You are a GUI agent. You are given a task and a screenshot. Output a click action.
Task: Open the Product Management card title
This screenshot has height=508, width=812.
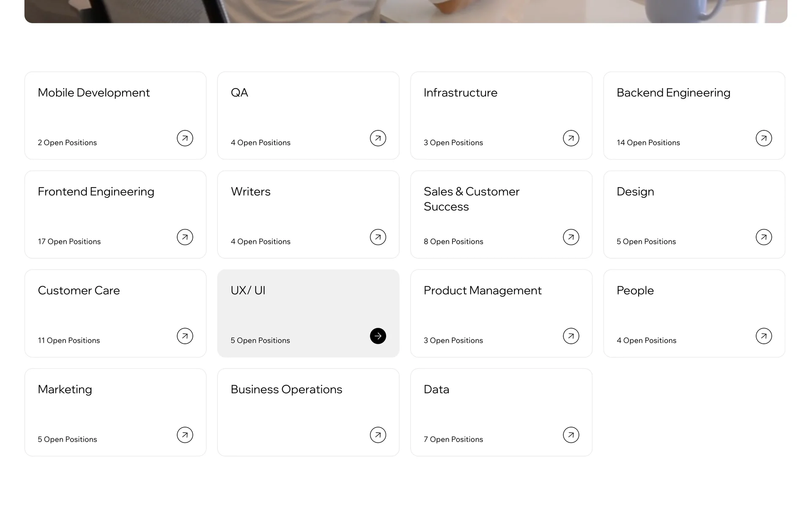pos(483,291)
